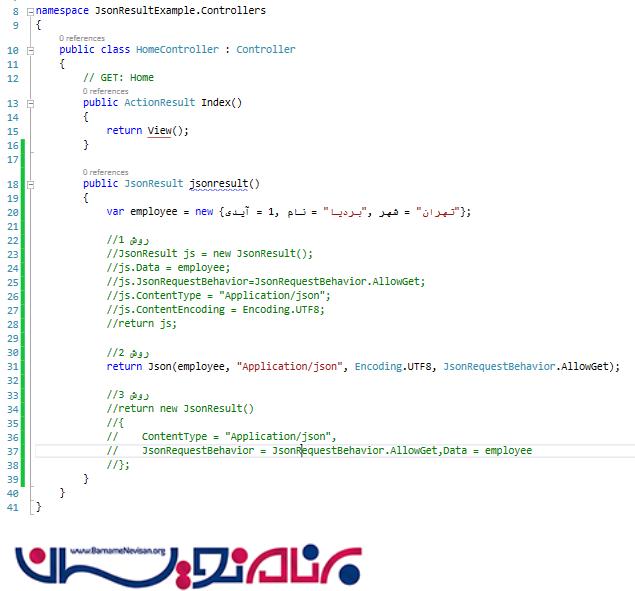Image resolution: width=635 pixels, height=591 pixels.
Task: Click the "Application/json" string on line 31
Action: 290,367
